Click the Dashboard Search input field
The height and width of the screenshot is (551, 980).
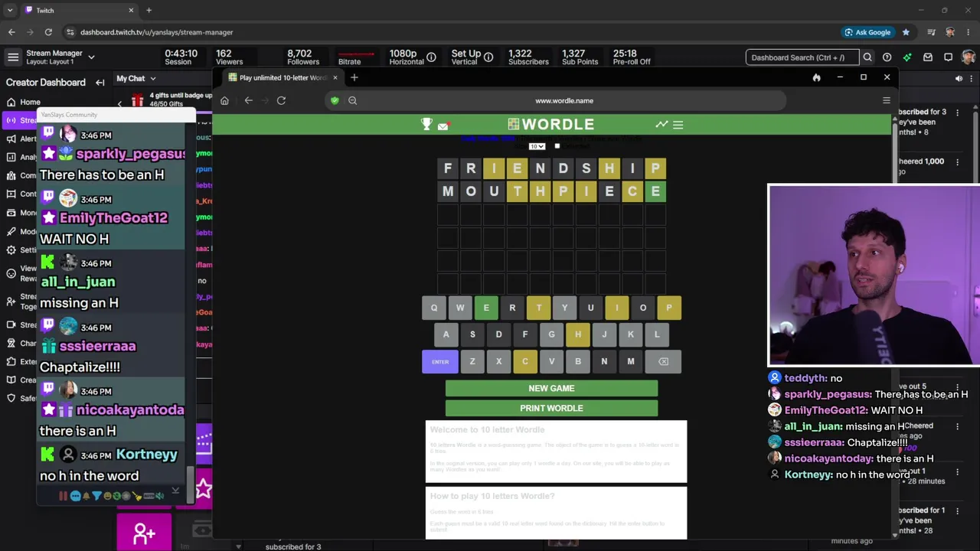(x=802, y=57)
